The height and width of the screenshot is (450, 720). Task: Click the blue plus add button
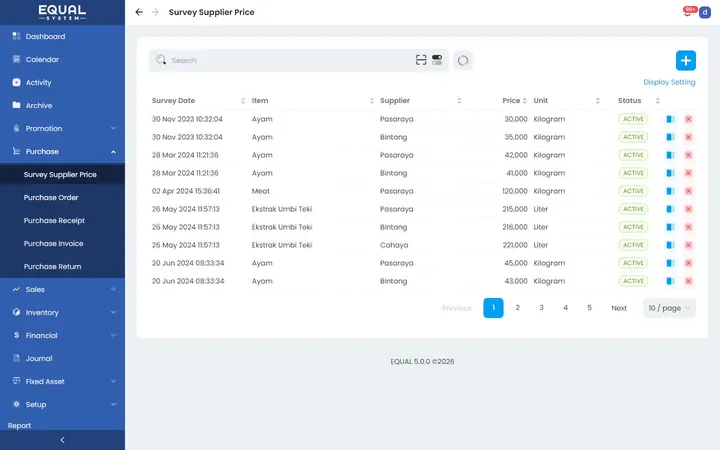[686, 61]
